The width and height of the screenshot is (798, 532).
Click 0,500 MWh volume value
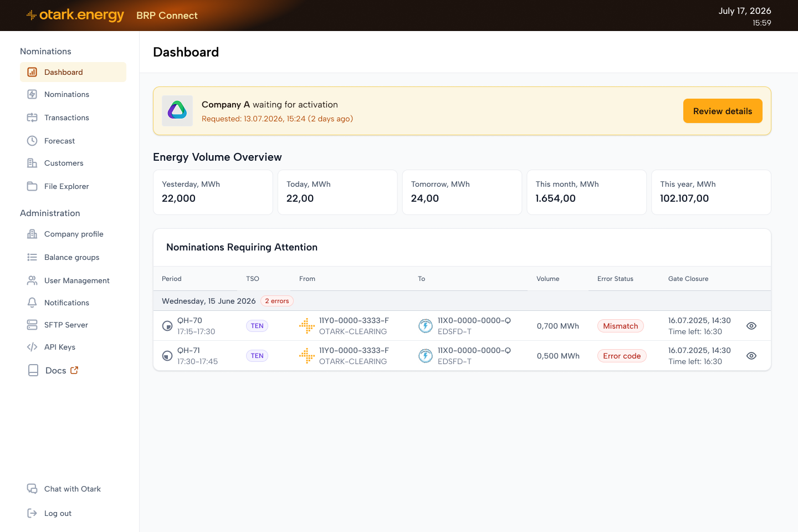(x=558, y=356)
